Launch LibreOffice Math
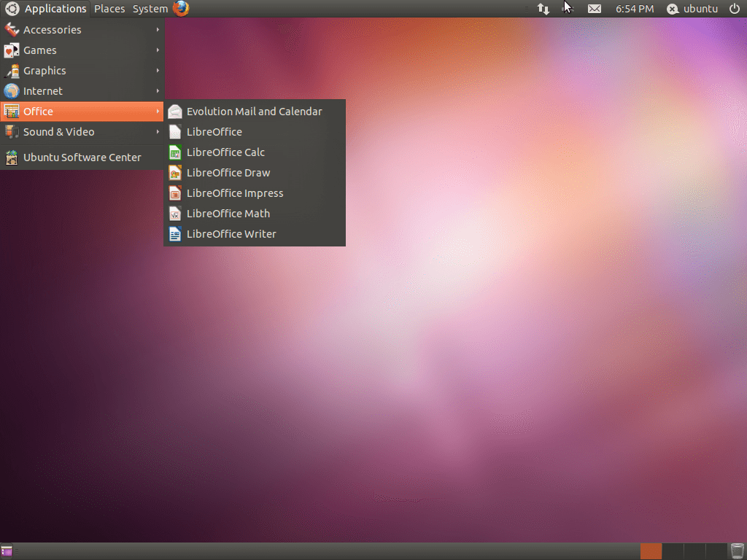Viewport: 747px width, 560px height. coord(255,214)
